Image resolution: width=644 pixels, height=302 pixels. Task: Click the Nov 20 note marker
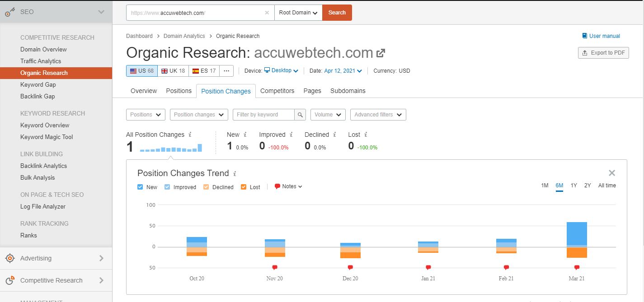[275, 268]
